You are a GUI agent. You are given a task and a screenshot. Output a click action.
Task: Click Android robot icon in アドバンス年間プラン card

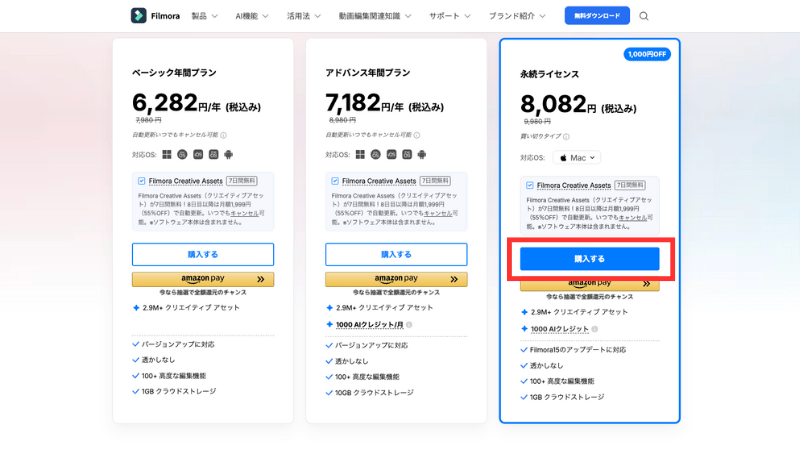click(x=421, y=155)
